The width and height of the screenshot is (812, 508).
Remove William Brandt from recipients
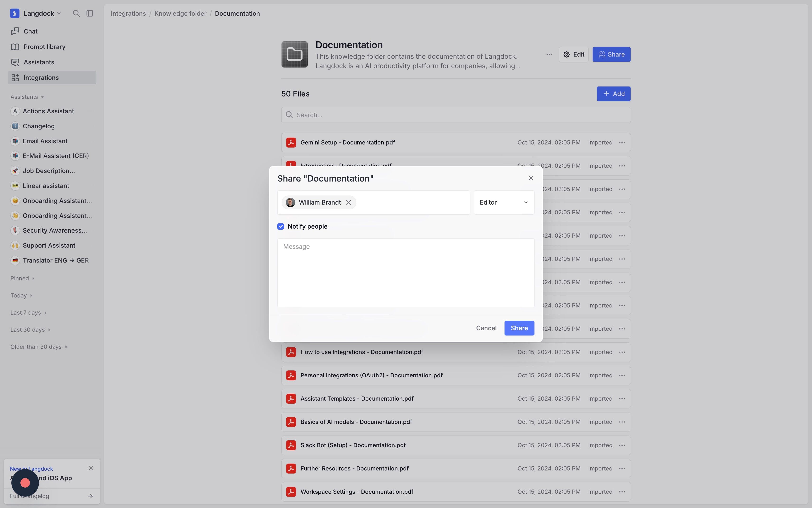(349, 202)
